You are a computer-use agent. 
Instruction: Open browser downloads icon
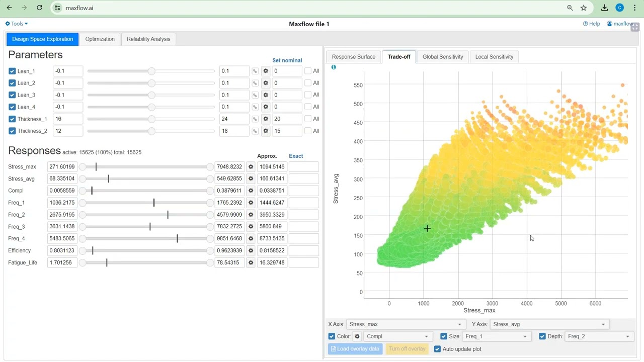click(x=605, y=8)
